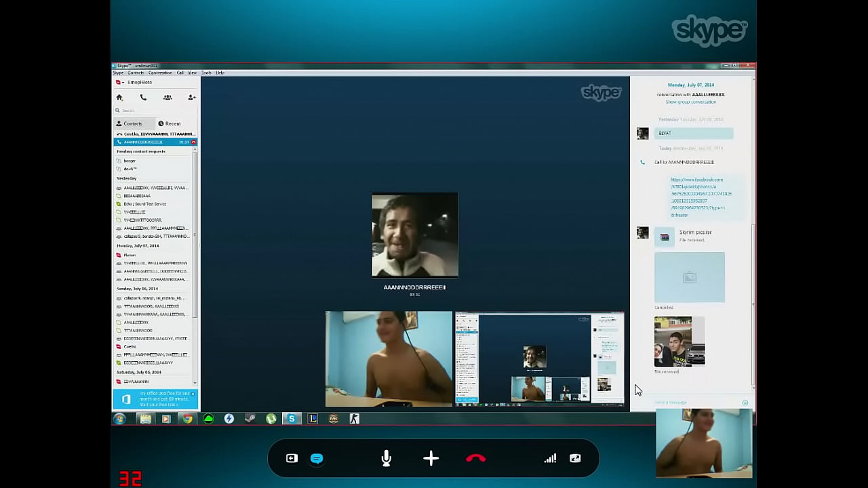Click the full screen icon in call bar

(575, 459)
